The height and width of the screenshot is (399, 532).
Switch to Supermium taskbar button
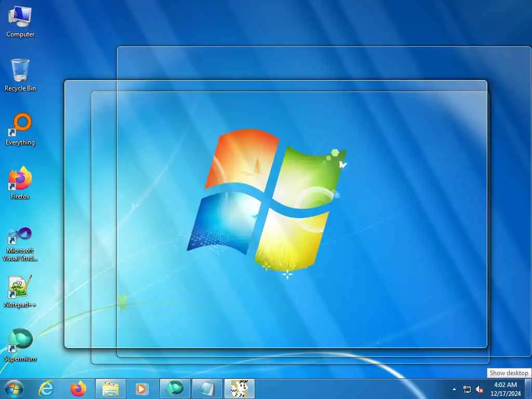pos(175,389)
